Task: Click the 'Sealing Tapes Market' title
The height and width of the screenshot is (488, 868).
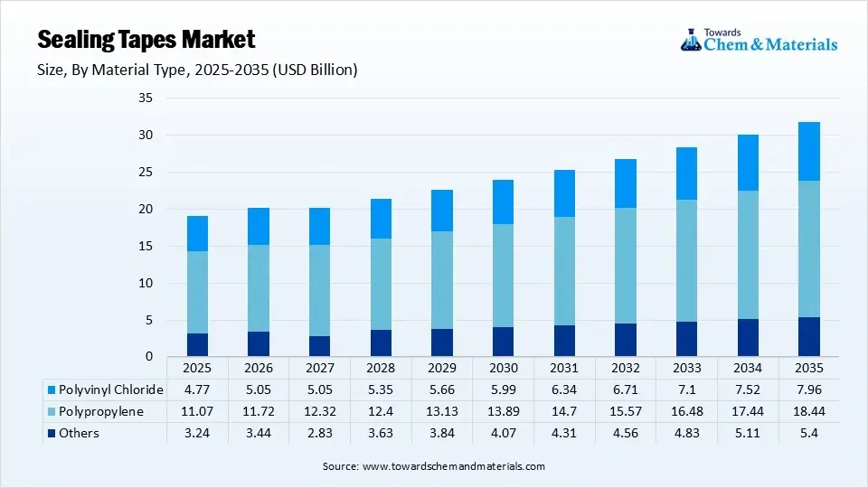Action: tap(146, 39)
